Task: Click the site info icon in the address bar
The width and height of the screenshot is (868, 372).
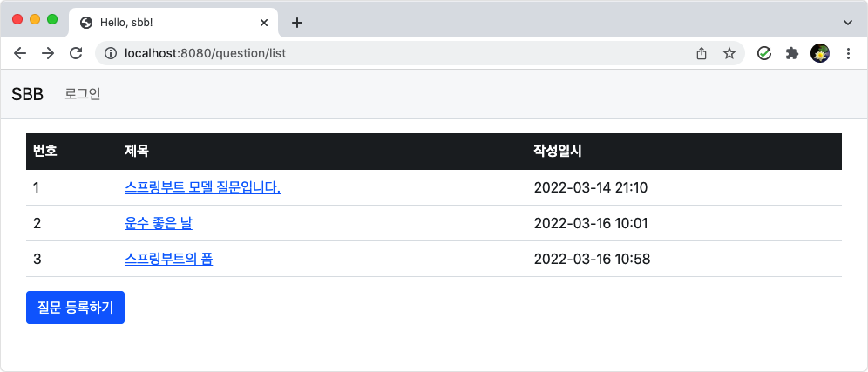Action: (112, 53)
